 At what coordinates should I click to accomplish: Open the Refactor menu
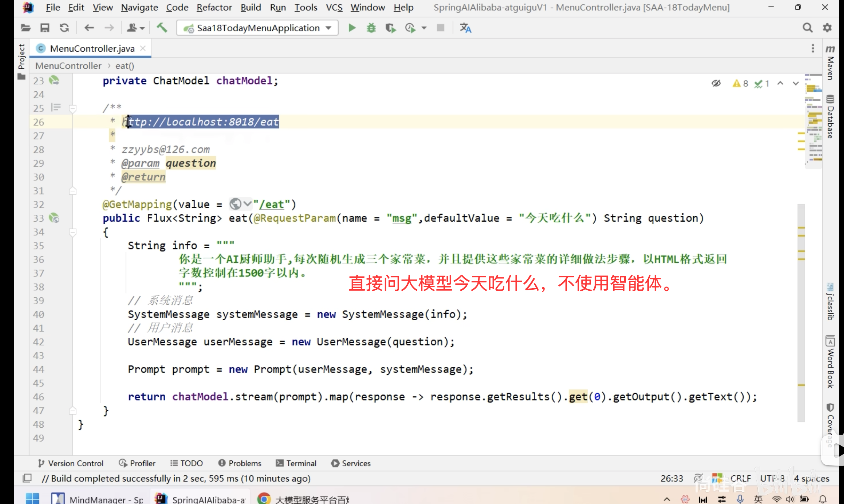[x=214, y=7]
